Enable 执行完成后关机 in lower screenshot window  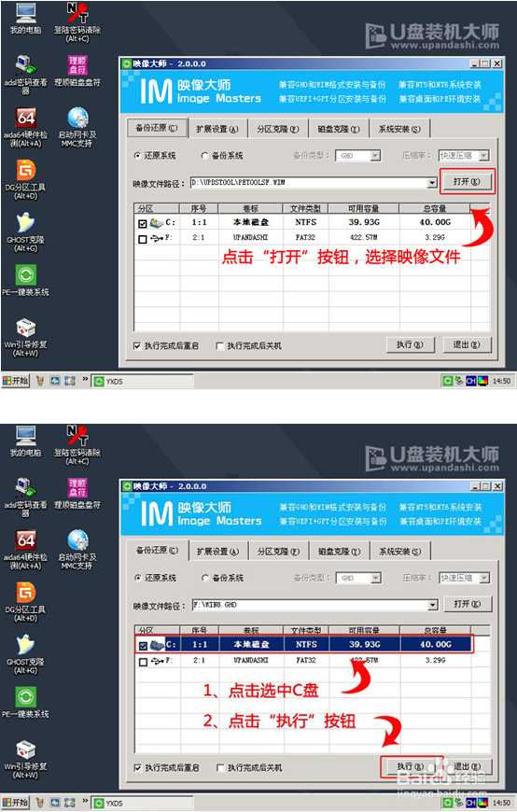pyautogui.click(x=220, y=768)
